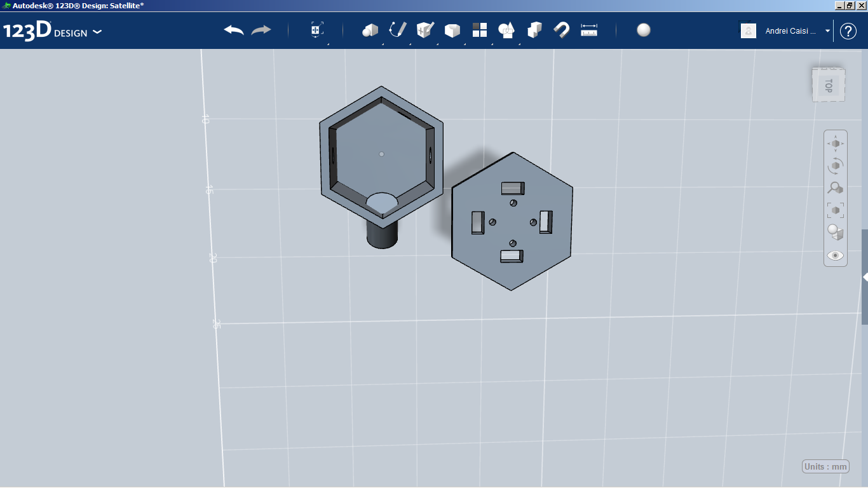Click the user profile avatar picture
This screenshot has height=488, width=868.
(749, 30)
